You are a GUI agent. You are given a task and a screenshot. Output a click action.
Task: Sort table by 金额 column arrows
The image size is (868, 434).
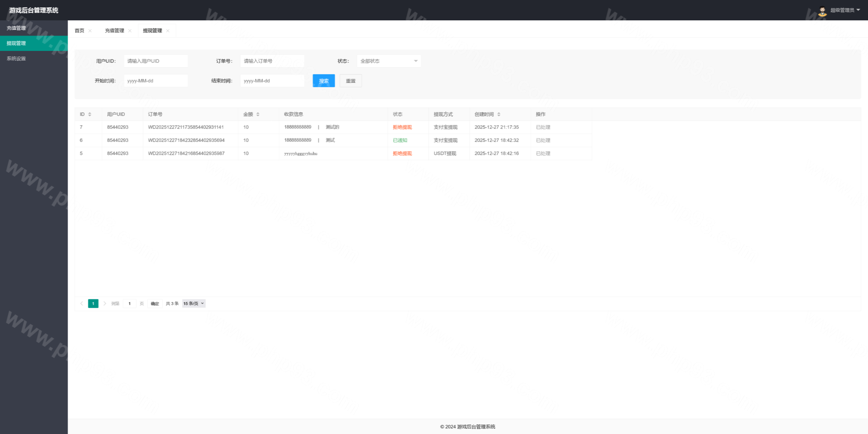258,114
